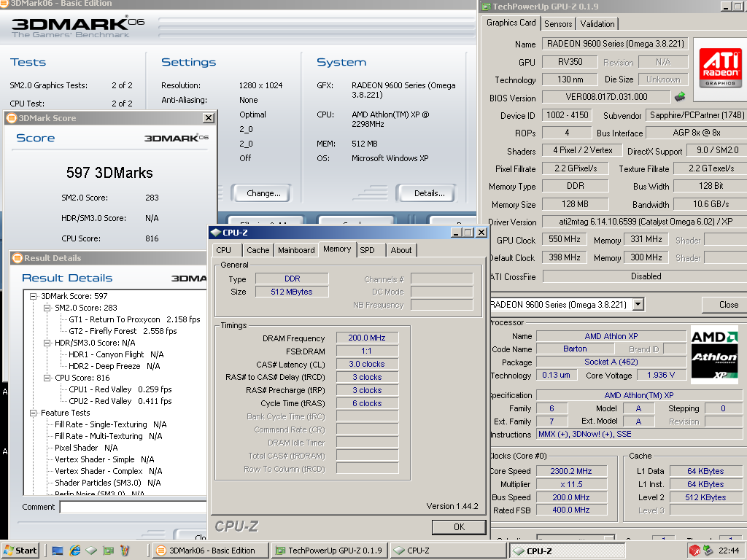Click the GPU Clock 550 MHz field
Screen dimensions: 747x560
coord(565,239)
